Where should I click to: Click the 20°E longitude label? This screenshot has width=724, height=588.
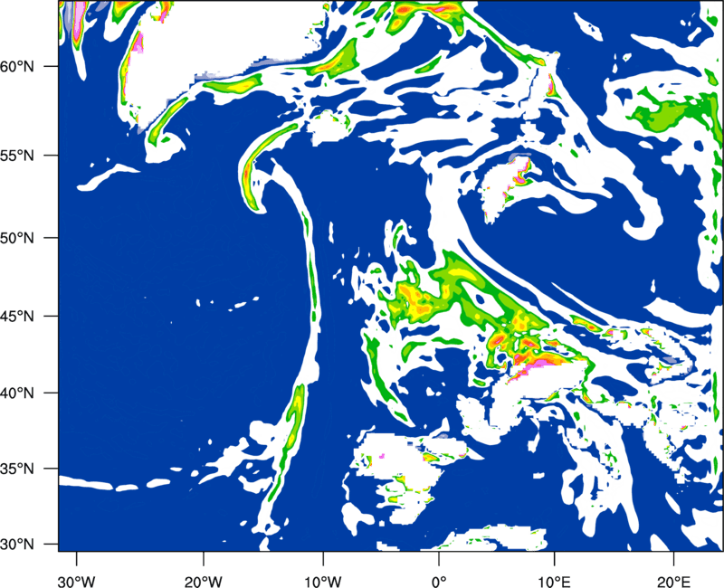tap(673, 582)
